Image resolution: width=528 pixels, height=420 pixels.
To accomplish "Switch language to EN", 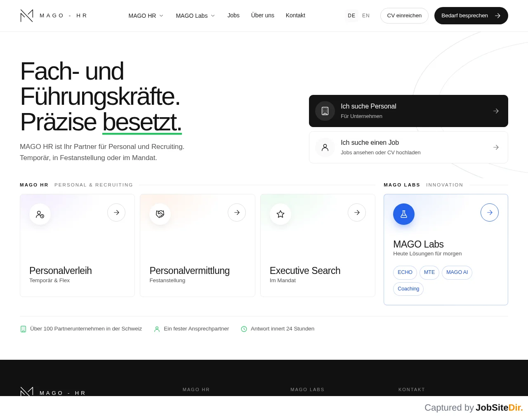I will [366, 16].
